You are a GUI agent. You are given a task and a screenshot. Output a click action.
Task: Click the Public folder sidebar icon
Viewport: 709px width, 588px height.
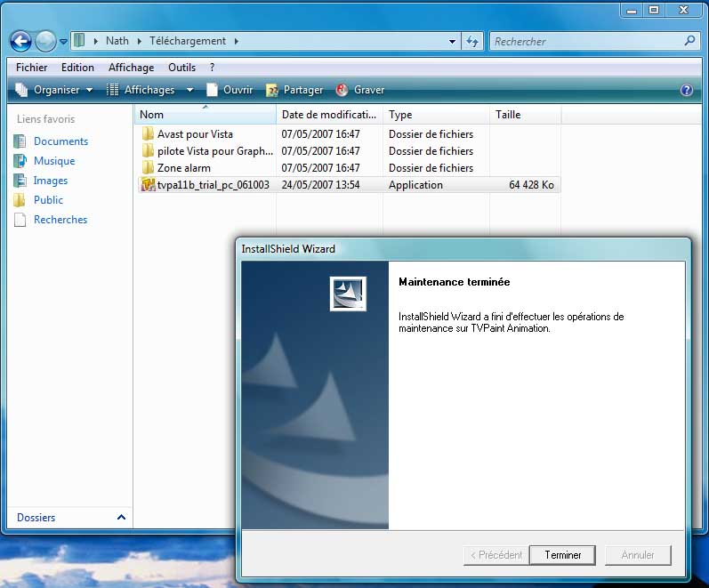click(19, 200)
